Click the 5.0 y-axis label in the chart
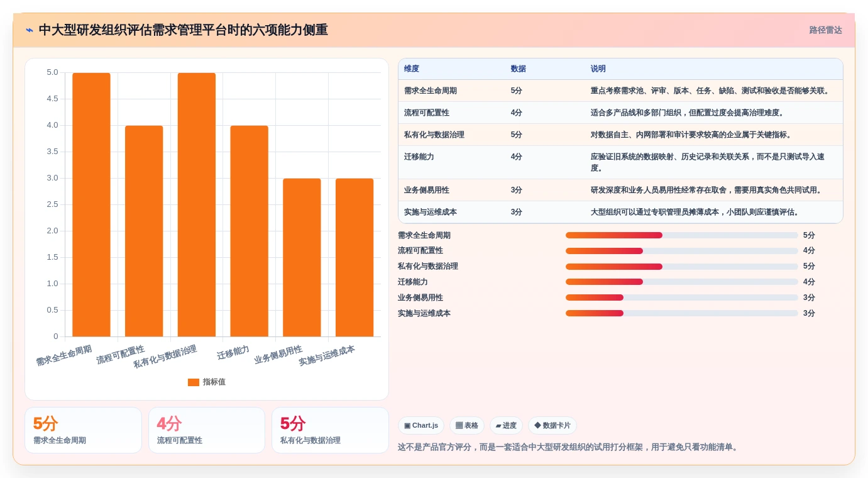The height and width of the screenshot is (478, 868). [52, 72]
